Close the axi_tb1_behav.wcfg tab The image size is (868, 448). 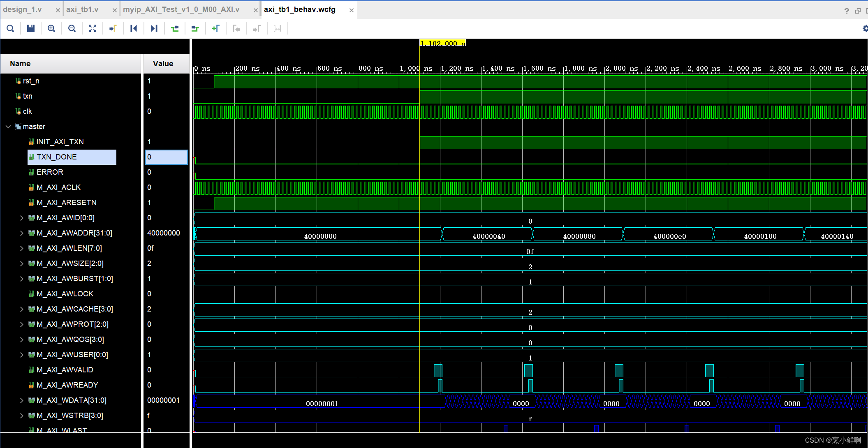pyautogui.click(x=352, y=10)
